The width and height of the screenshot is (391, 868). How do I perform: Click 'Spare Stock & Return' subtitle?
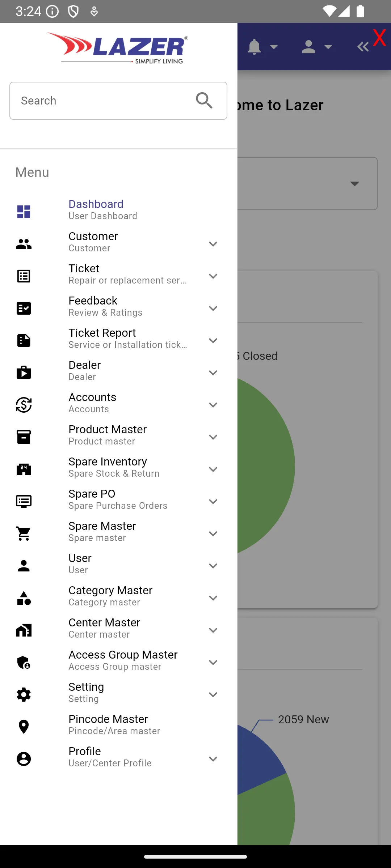pyautogui.click(x=114, y=473)
